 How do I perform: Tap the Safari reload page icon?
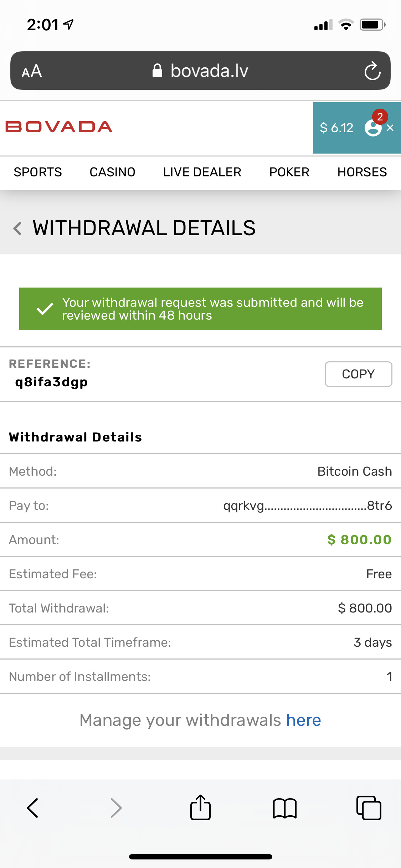(372, 71)
